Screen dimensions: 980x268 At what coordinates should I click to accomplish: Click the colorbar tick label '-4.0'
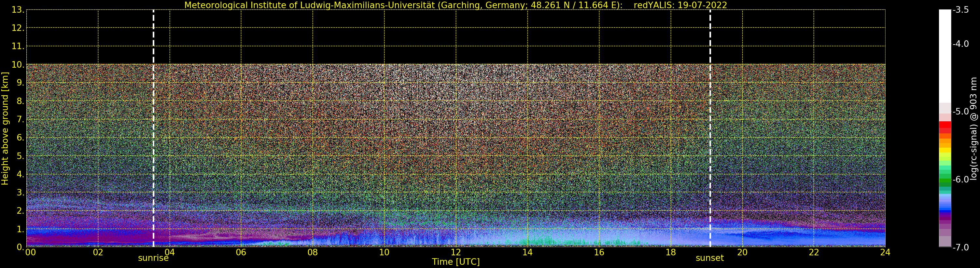pyautogui.click(x=960, y=44)
